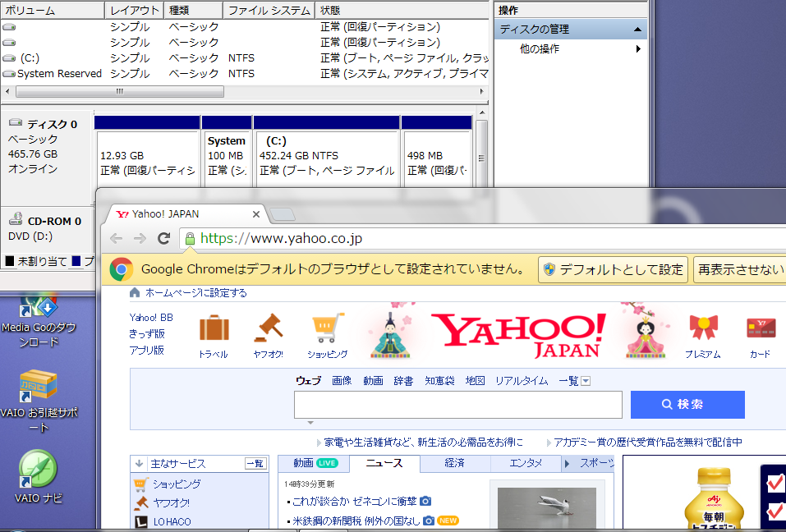Viewport: 786px width, 532px height.
Task: Switch to the 動画 LIVE tab
Action: [315, 463]
